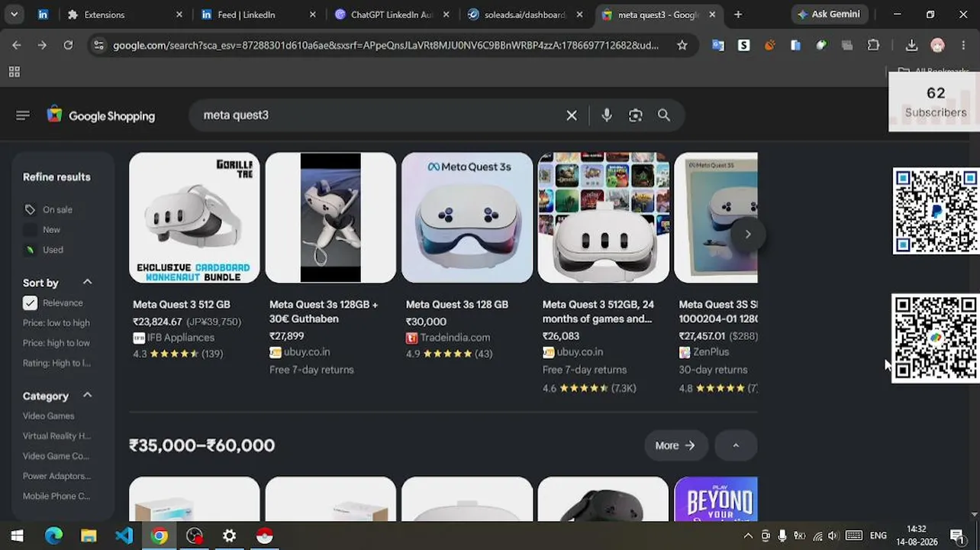Open File Explorer from the taskbar

(89, 535)
